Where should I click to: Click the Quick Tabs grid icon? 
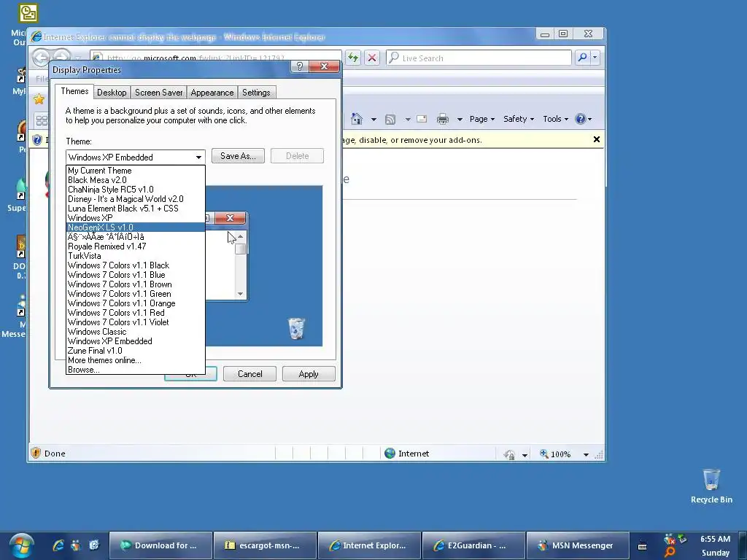pyautogui.click(x=42, y=120)
